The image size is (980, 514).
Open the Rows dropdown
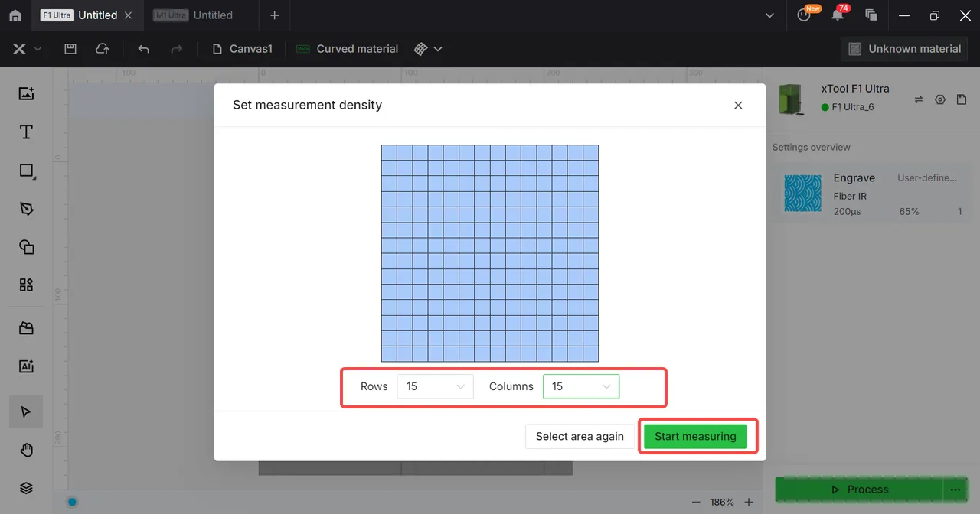436,386
